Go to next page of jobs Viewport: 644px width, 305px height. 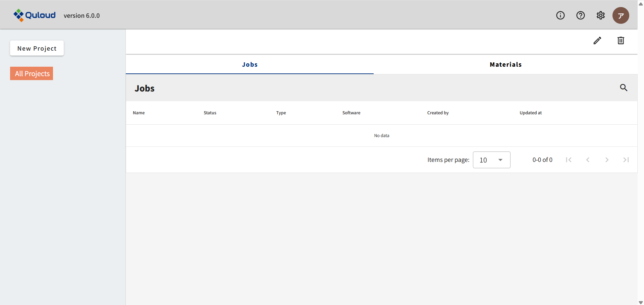point(607,160)
